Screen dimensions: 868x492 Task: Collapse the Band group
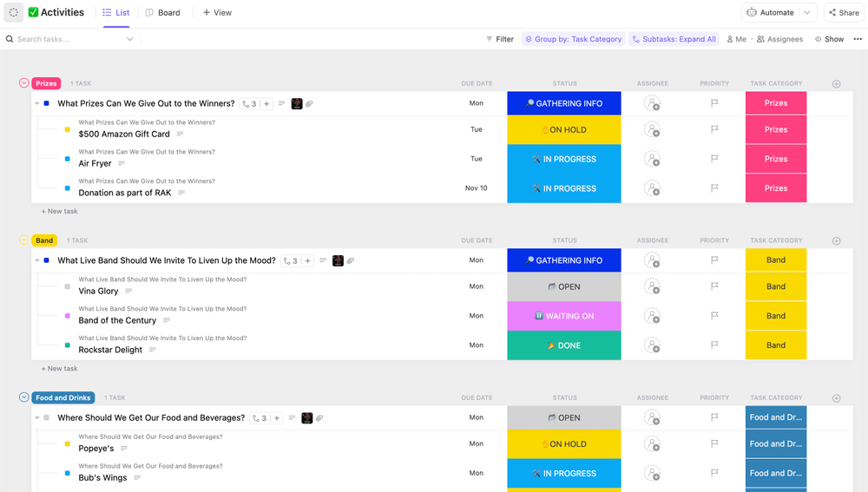(x=24, y=240)
